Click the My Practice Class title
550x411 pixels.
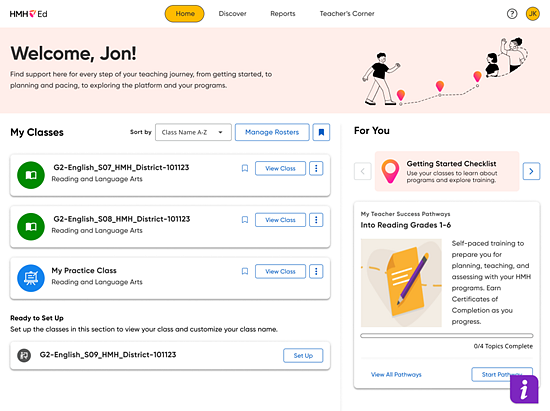[84, 270]
